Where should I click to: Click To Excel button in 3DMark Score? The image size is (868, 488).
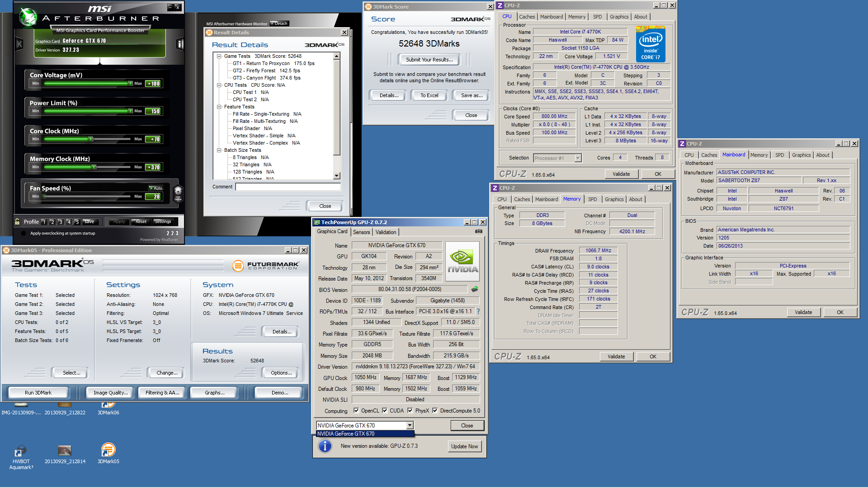[429, 95]
